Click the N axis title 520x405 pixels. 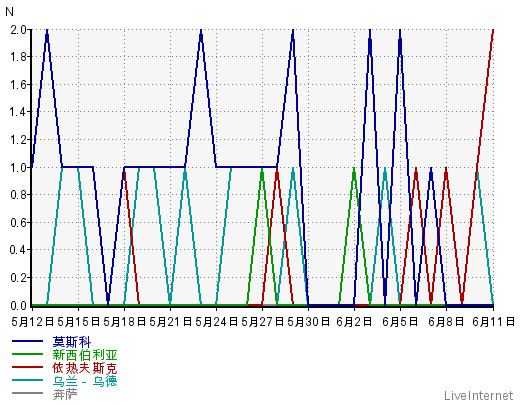(x=9, y=12)
